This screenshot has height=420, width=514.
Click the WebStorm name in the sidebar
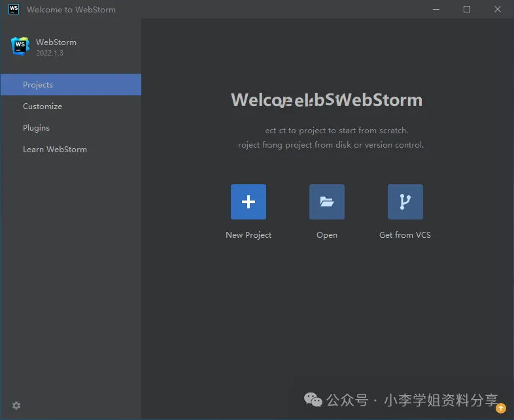(x=56, y=42)
